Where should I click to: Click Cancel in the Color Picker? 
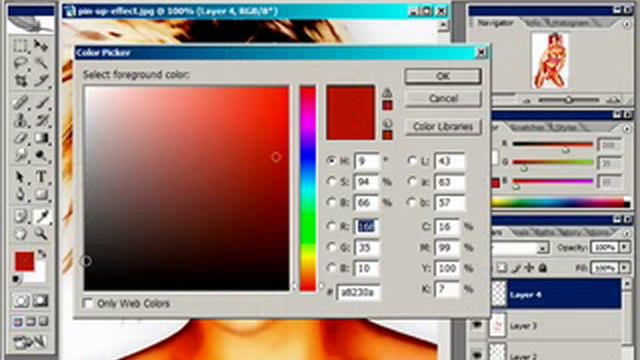coord(443,98)
